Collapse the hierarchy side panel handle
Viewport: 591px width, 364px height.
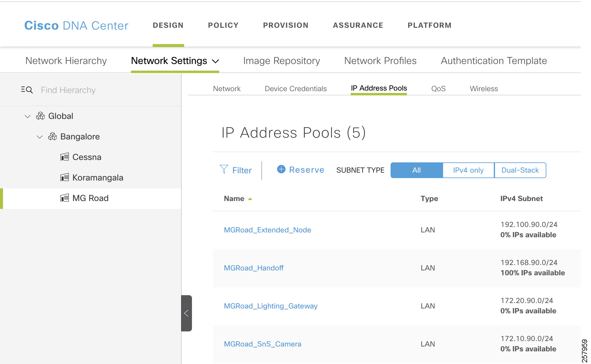click(186, 313)
